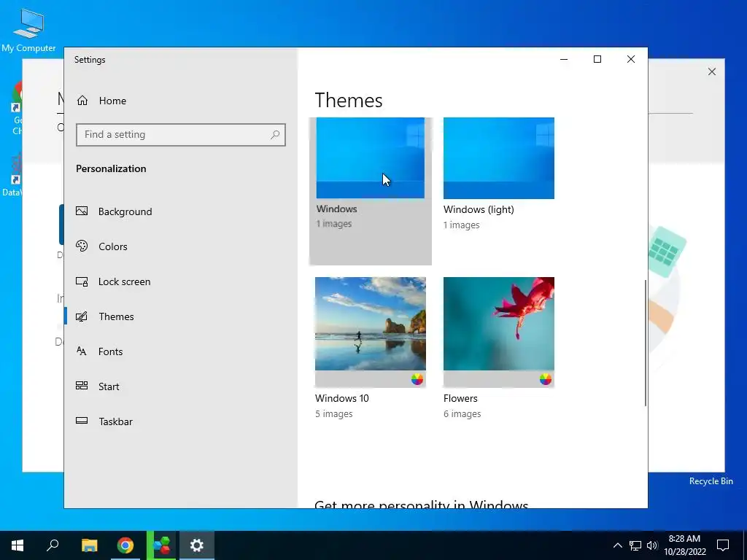Screen dimensions: 747x560
Task: Close the Settings window
Action: (x=631, y=59)
